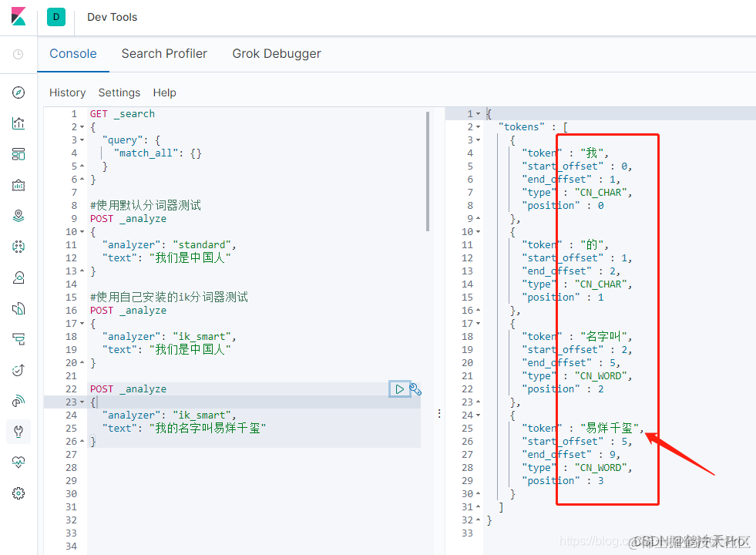Image resolution: width=756 pixels, height=555 pixels.
Task: Click POST _analyze on line 16
Action: click(128, 311)
